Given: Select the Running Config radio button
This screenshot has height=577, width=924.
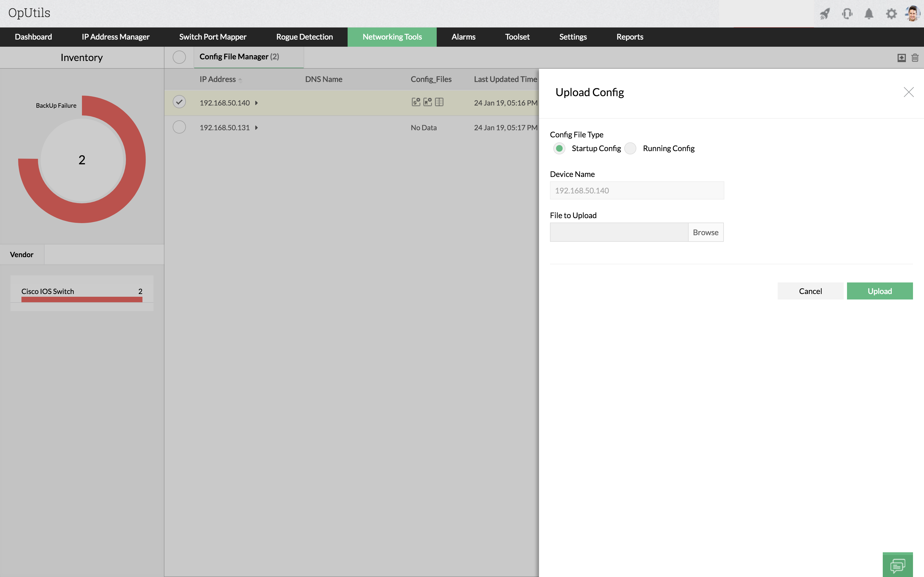Looking at the screenshot, I should click(630, 148).
